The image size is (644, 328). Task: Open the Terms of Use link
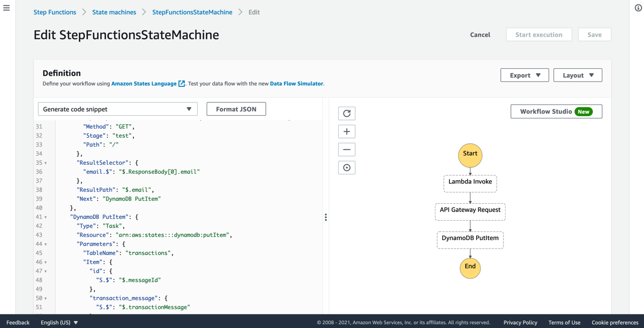[564, 322]
